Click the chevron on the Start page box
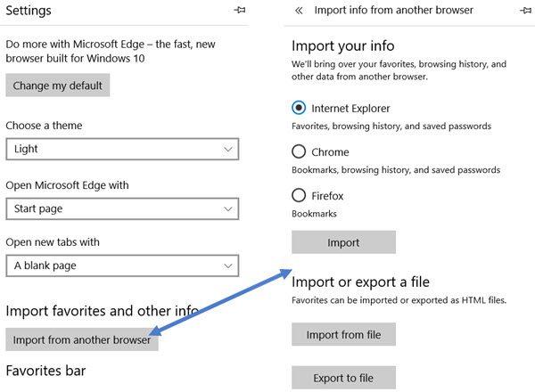535x392 pixels. (228, 208)
